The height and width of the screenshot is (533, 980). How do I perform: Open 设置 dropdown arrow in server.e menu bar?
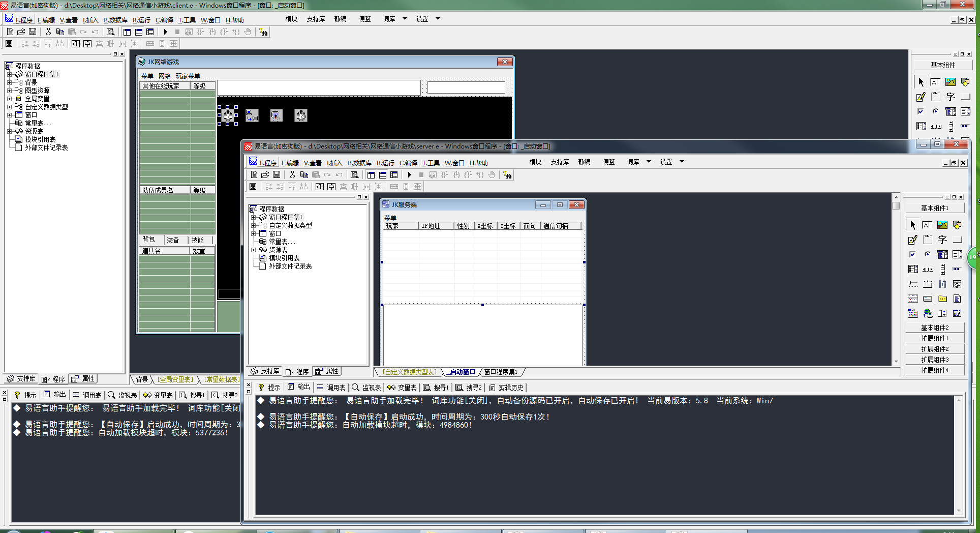click(x=682, y=162)
